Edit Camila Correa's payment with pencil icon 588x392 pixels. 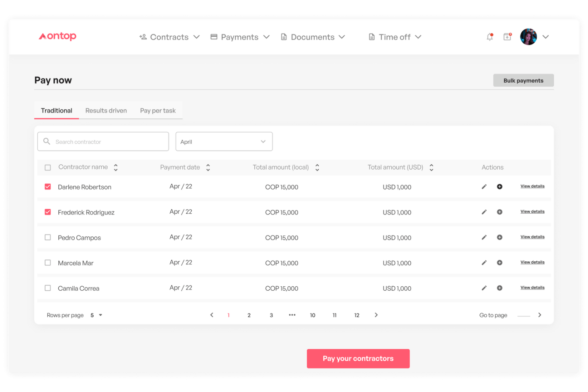484,288
